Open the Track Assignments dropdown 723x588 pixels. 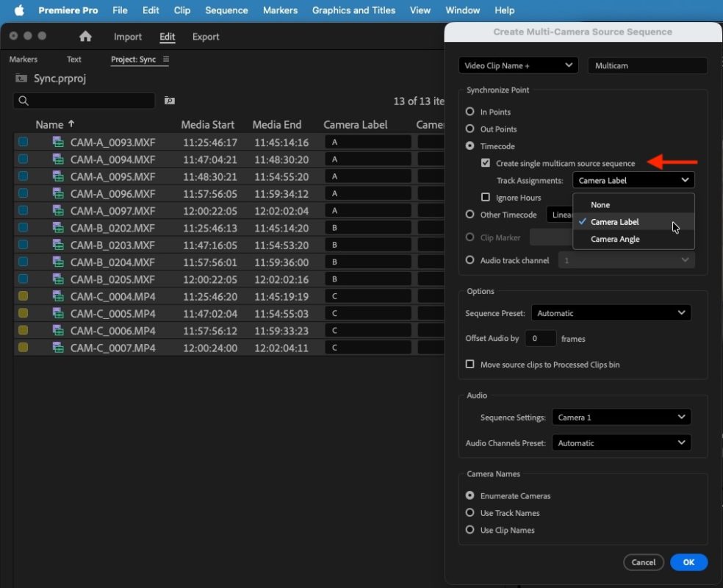[633, 180]
